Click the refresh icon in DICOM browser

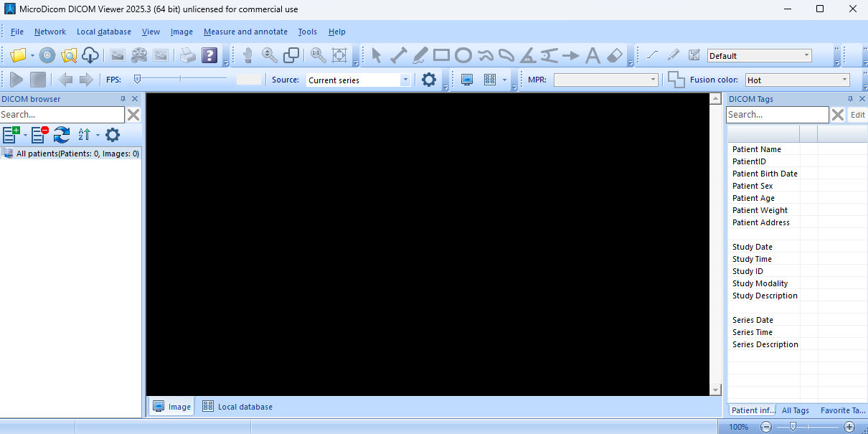coord(62,134)
